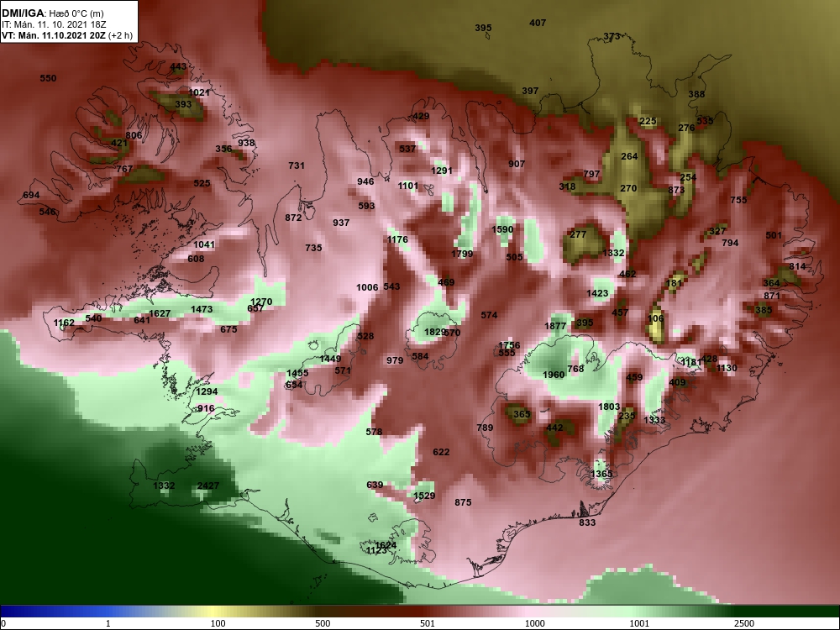Click the map value '1590'
The height and width of the screenshot is (630, 840).
point(502,229)
